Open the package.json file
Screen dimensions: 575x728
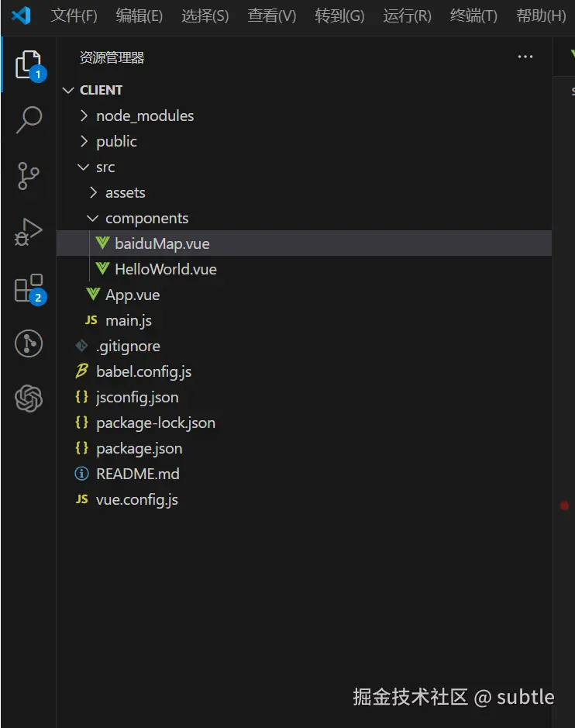(139, 448)
